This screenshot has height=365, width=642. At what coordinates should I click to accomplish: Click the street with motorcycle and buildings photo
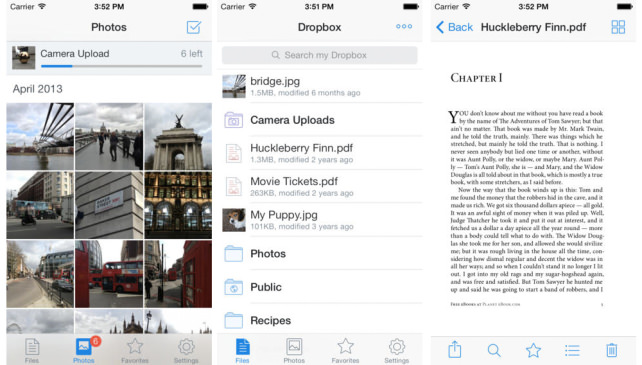tap(40, 205)
